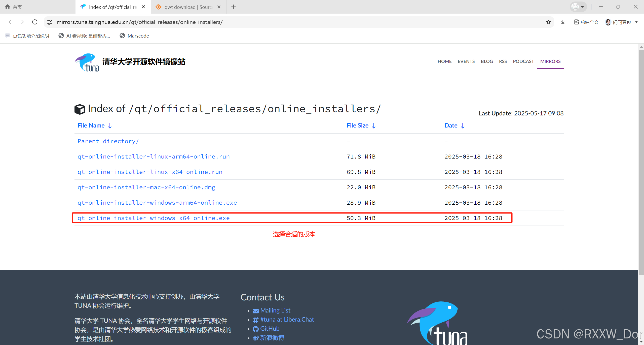Open new tab with plus icon

click(x=233, y=7)
